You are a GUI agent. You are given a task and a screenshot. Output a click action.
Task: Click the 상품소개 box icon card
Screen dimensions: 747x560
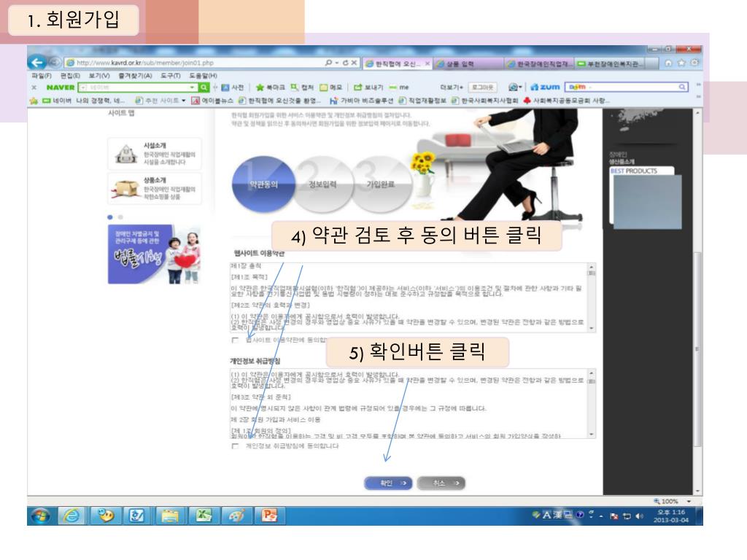[155, 189]
